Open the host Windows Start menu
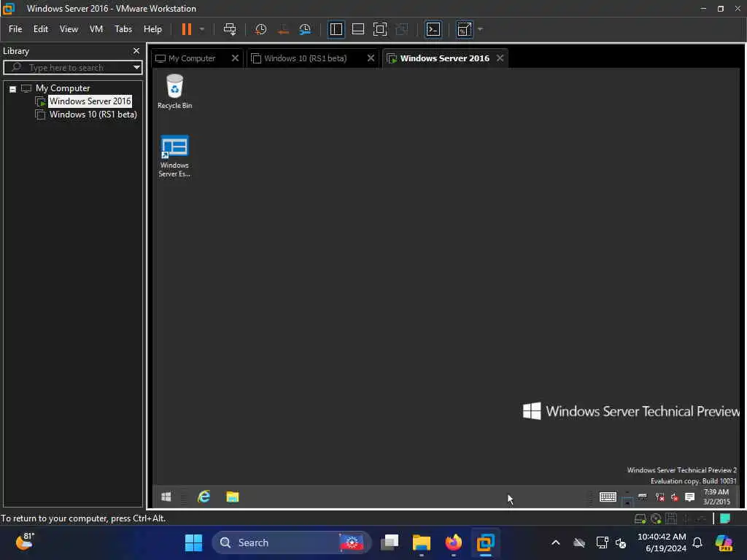The width and height of the screenshot is (747, 560). click(193, 542)
